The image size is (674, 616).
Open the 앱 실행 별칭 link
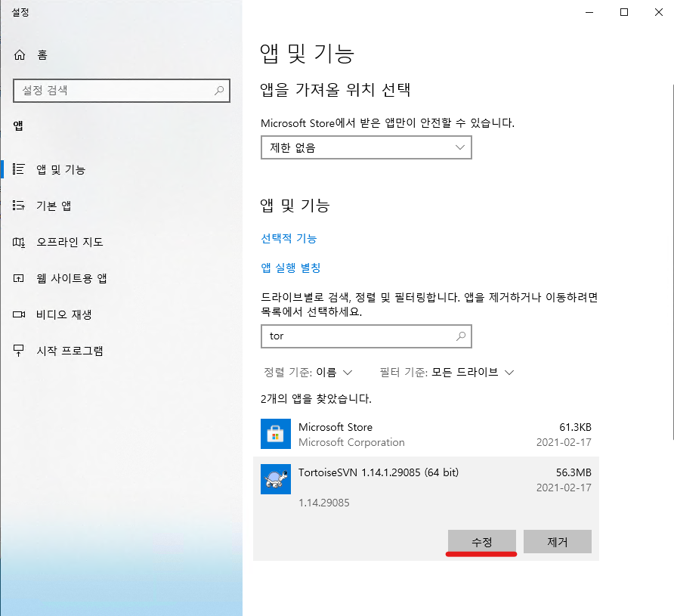tap(291, 268)
